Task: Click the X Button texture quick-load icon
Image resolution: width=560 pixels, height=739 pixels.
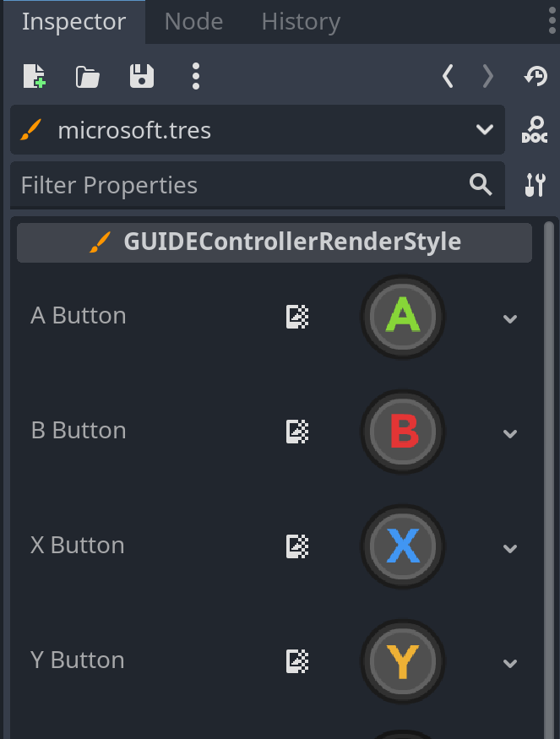Action: click(297, 546)
